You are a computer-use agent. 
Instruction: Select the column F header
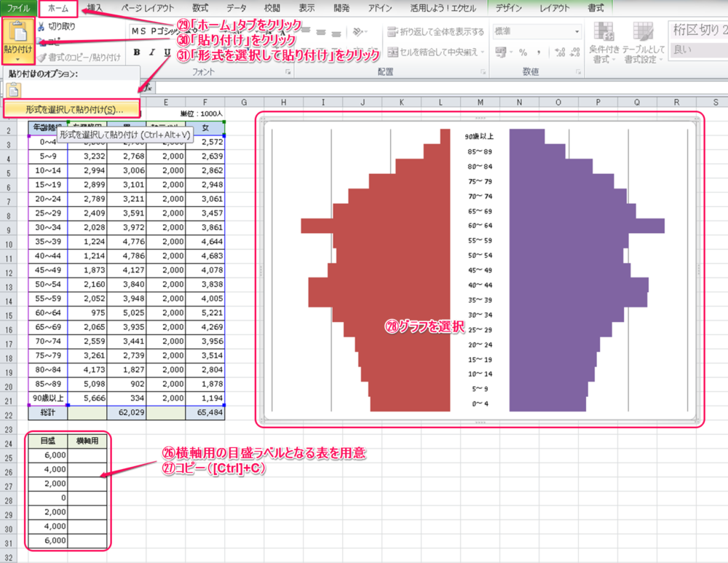coord(205,102)
